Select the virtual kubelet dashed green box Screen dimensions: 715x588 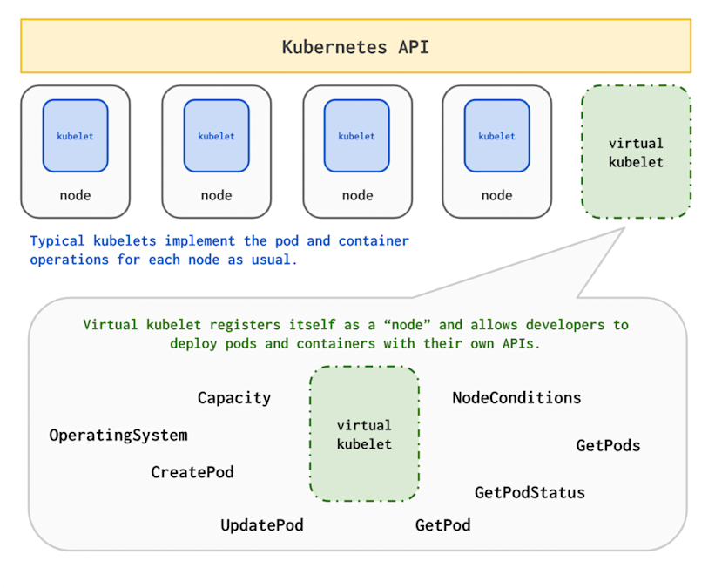636,150
